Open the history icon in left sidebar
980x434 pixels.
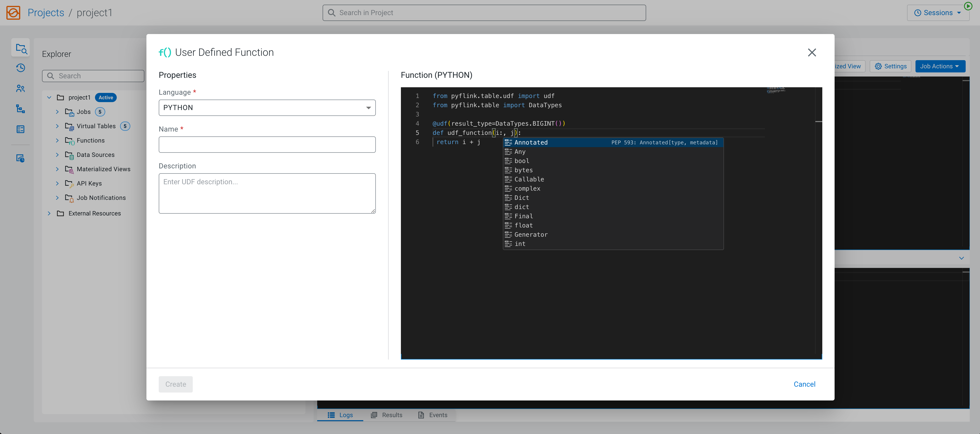(x=20, y=68)
